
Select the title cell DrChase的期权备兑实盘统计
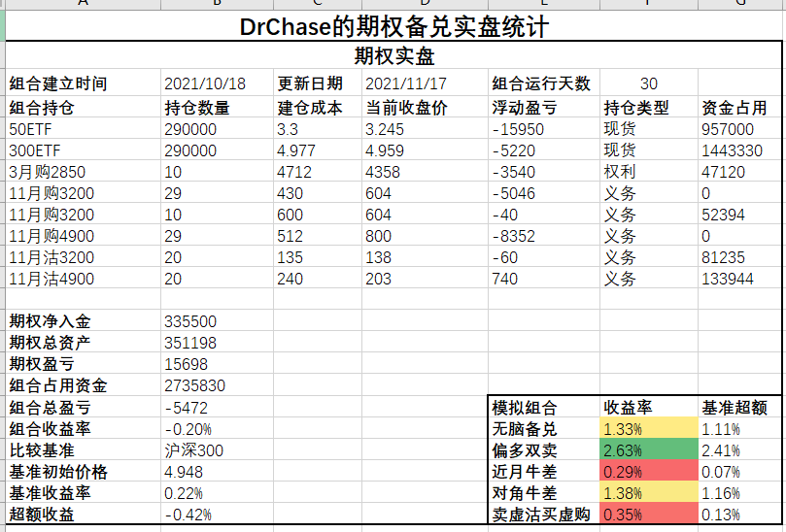(x=393, y=26)
